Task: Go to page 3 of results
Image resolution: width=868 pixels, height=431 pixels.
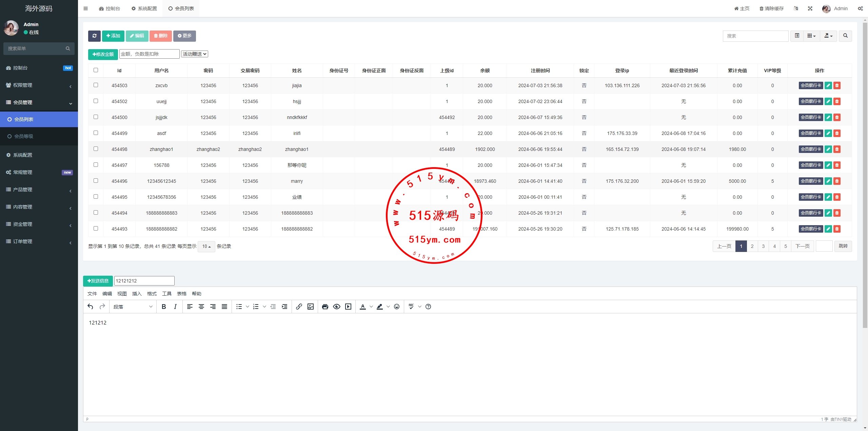Action: [763, 246]
